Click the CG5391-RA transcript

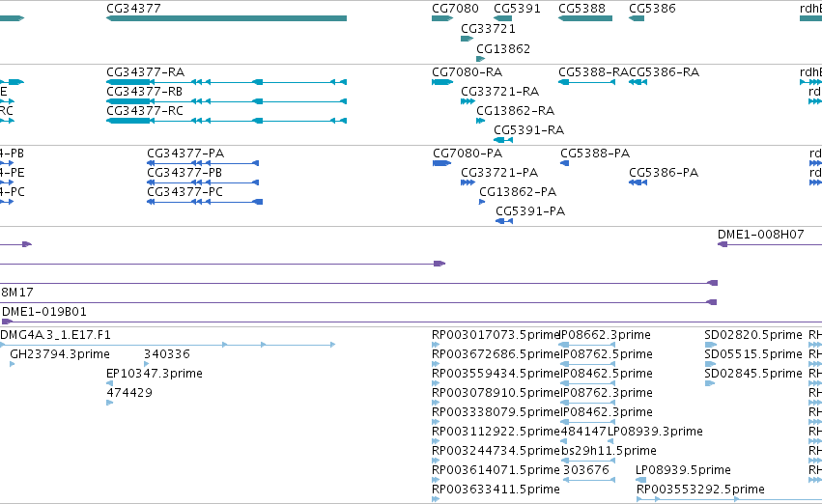[503, 140]
